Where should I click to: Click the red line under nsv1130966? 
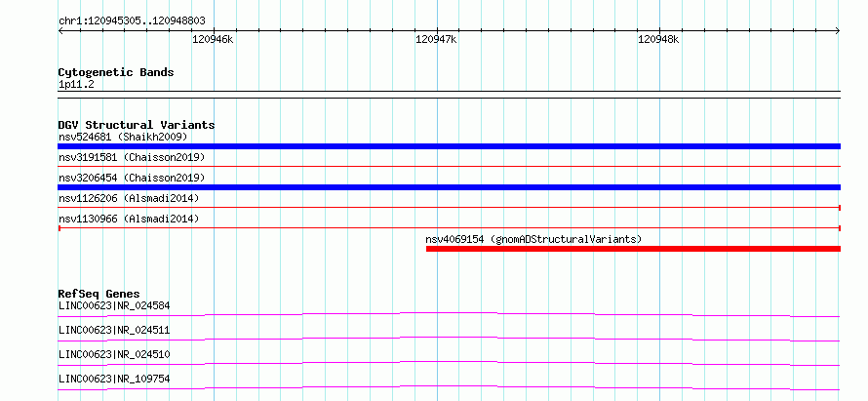click(449, 227)
